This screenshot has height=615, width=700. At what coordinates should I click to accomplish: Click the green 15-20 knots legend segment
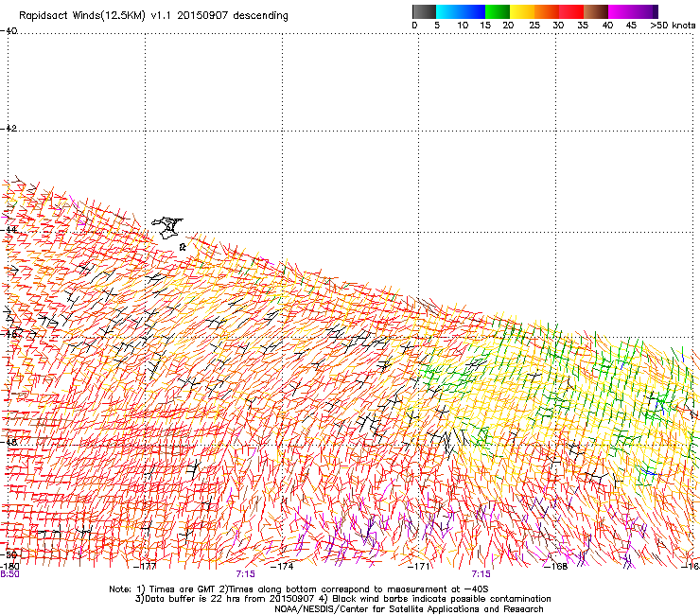498,11
